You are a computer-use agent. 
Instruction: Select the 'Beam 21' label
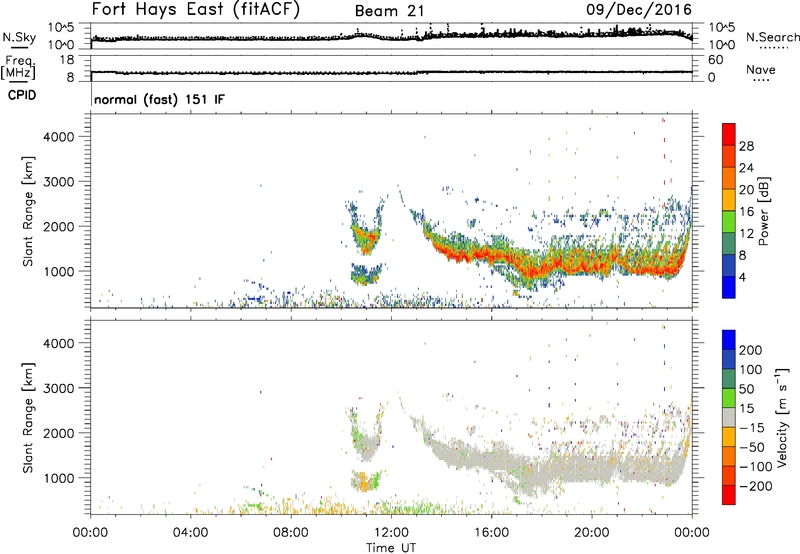coord(389,11)
